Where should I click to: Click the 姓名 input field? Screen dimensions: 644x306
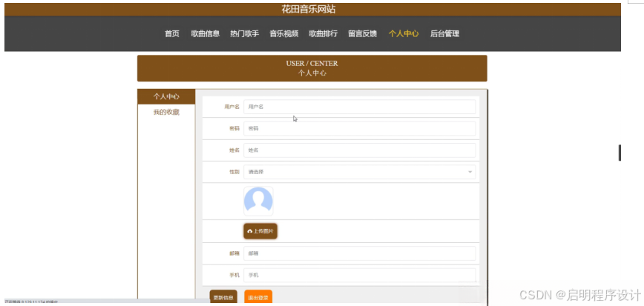359,150
